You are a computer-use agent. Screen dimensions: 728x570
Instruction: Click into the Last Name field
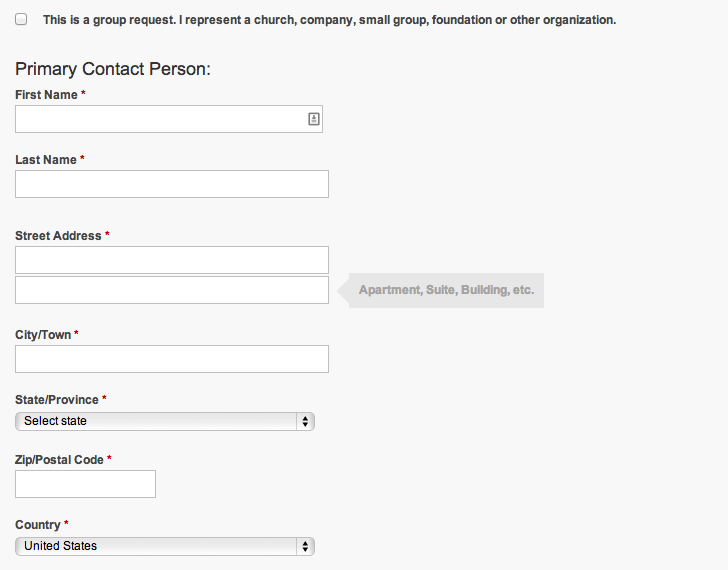tap(172, 184)
